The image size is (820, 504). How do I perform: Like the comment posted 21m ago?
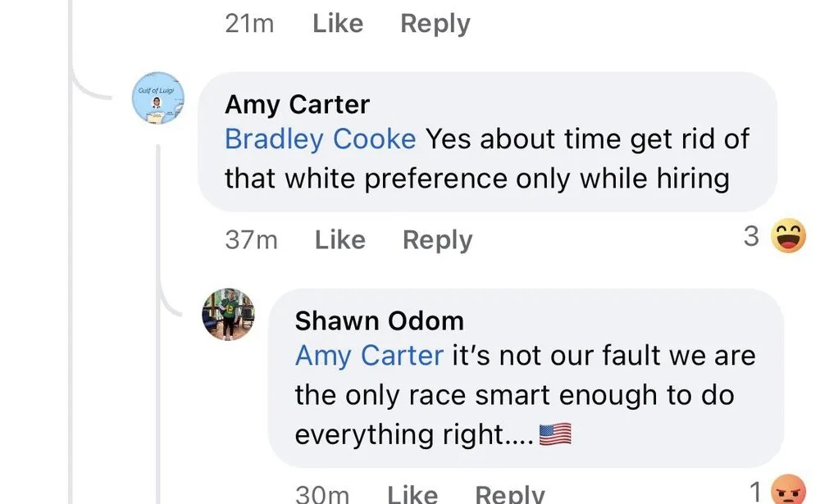click(x=338, y=24)
